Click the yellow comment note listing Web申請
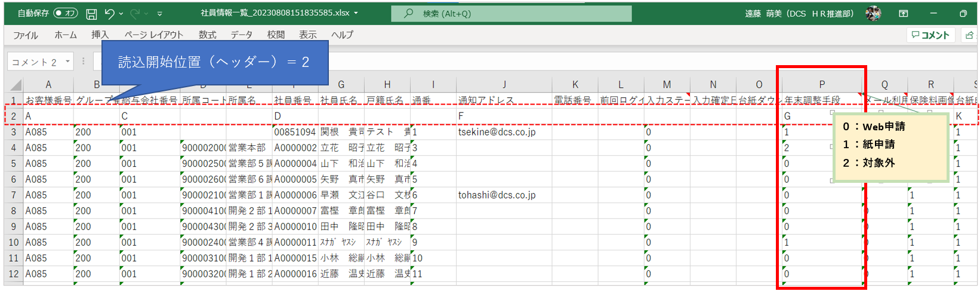Image resolution: width=980 pixels, height=291 pixels. [890, 148]
